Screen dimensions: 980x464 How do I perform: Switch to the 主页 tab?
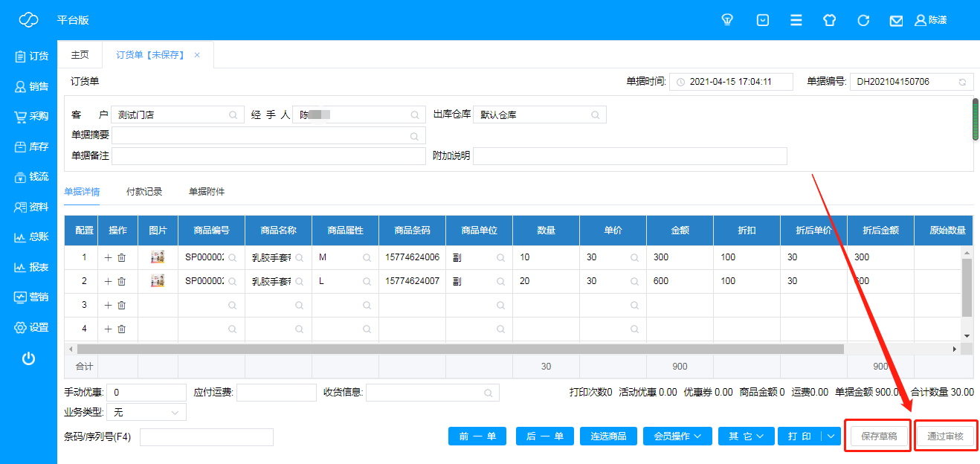point(80,55)
